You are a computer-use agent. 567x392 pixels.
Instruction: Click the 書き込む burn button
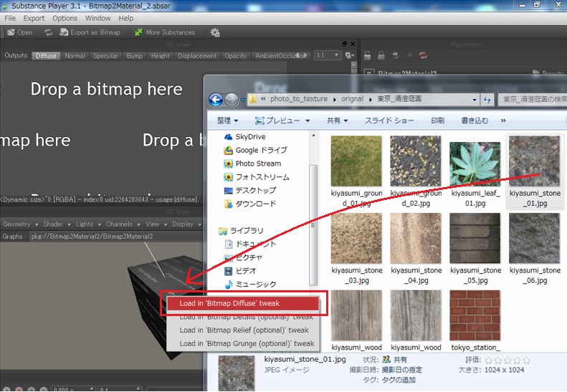475,120
